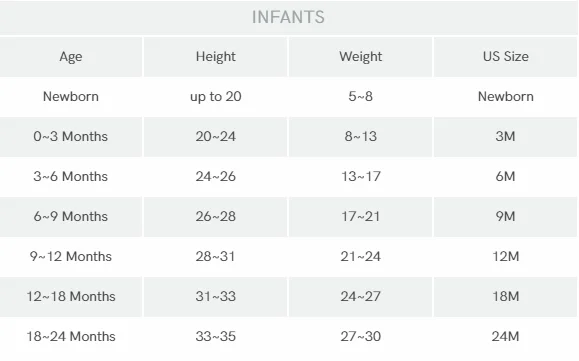The width and height of the screenshot is (579, 361).
Task: Click the INFANTS table title
Action: (288, 17)
